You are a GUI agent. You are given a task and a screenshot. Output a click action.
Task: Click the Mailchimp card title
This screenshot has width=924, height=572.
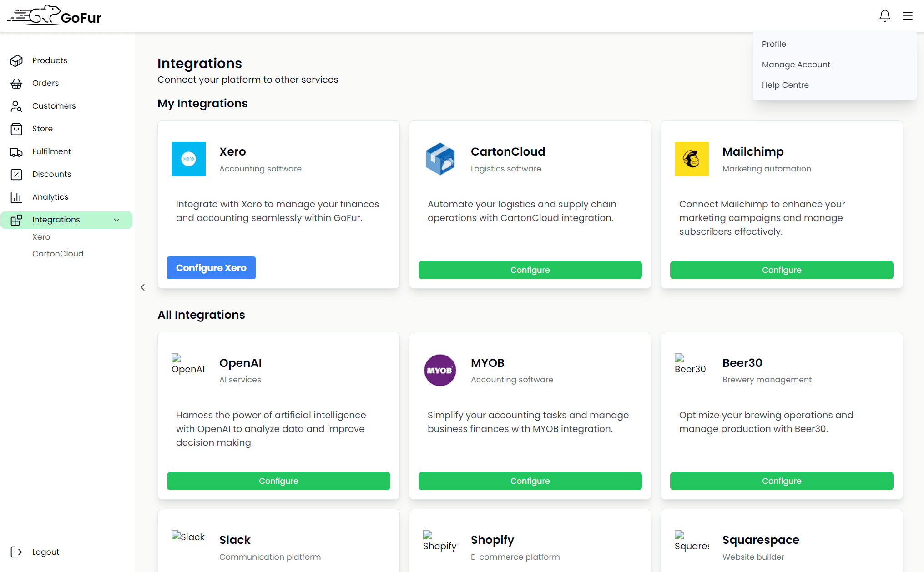(x=753, y=151)
